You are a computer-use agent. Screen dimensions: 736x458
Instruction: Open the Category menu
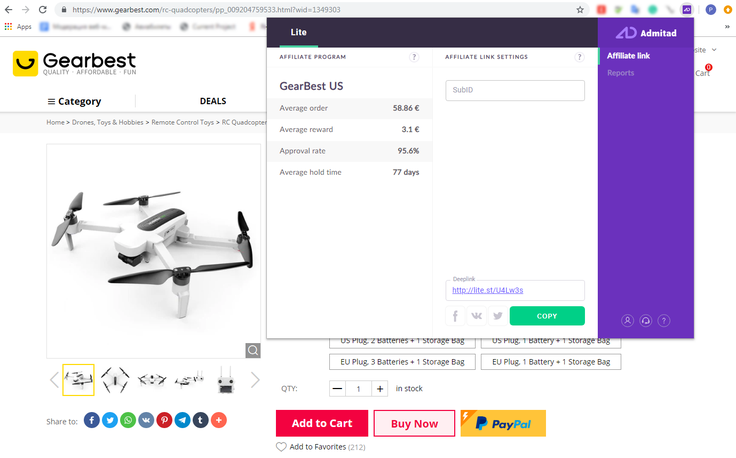point(74,101)
